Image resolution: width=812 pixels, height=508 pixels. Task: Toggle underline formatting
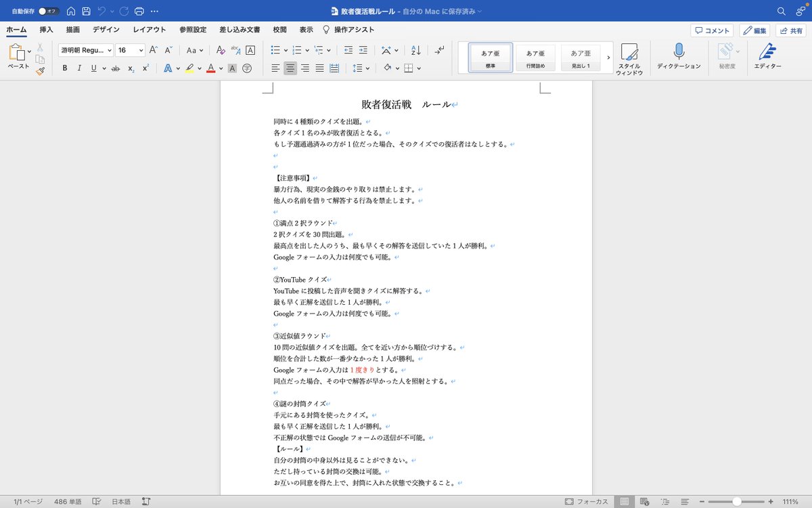93,68
